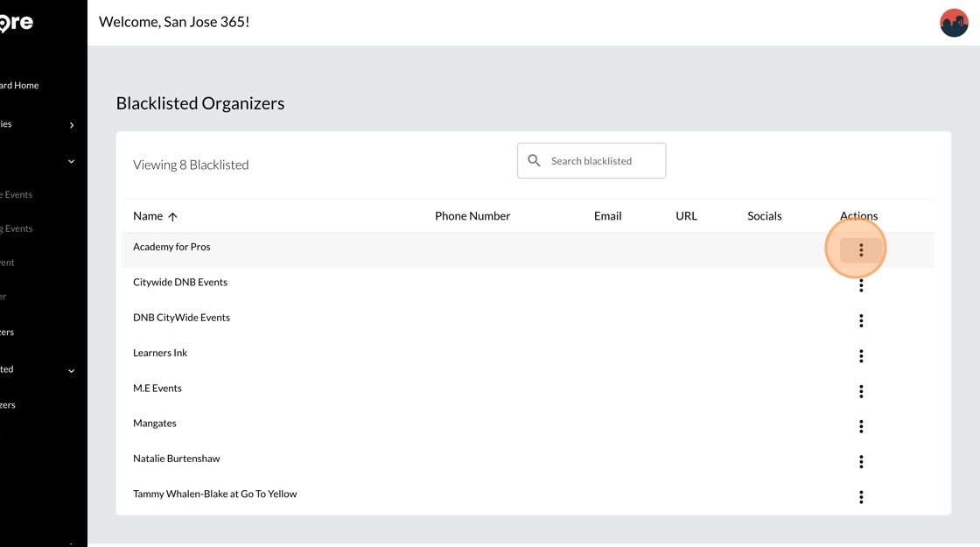Open actions menu for M.E Events
Image resolution: width=980 pixels, height=547 pixels.
(861, 391)
